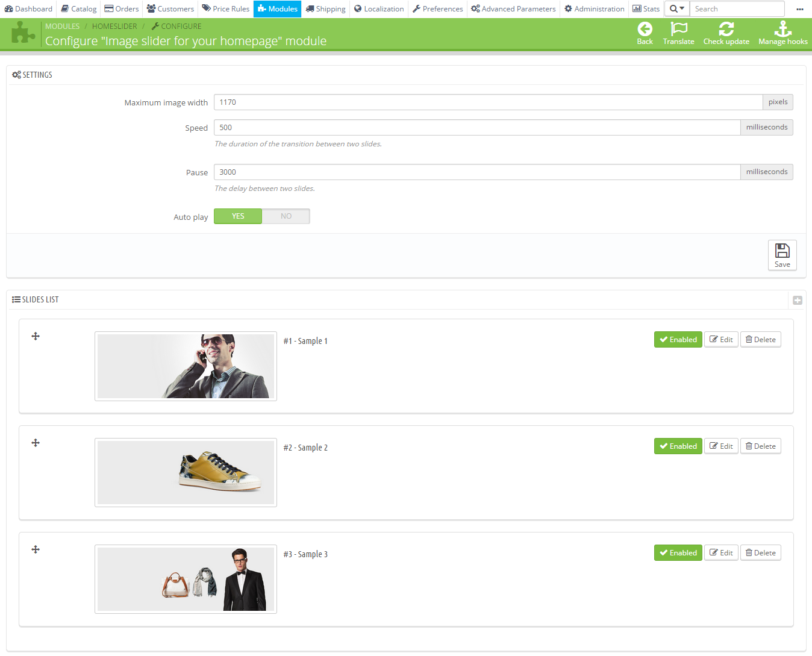Toggle Enabled status for Sample 1

tap(678, 340)
